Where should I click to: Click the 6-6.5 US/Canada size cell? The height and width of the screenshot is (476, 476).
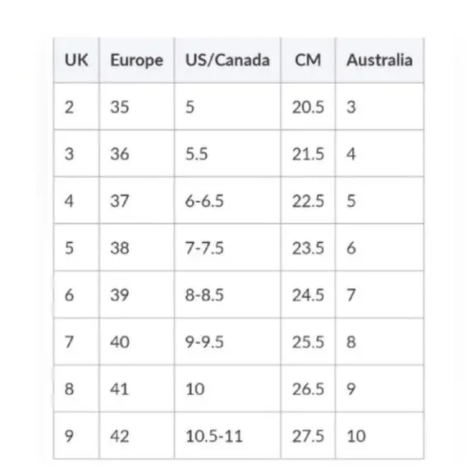pos(227,200)
